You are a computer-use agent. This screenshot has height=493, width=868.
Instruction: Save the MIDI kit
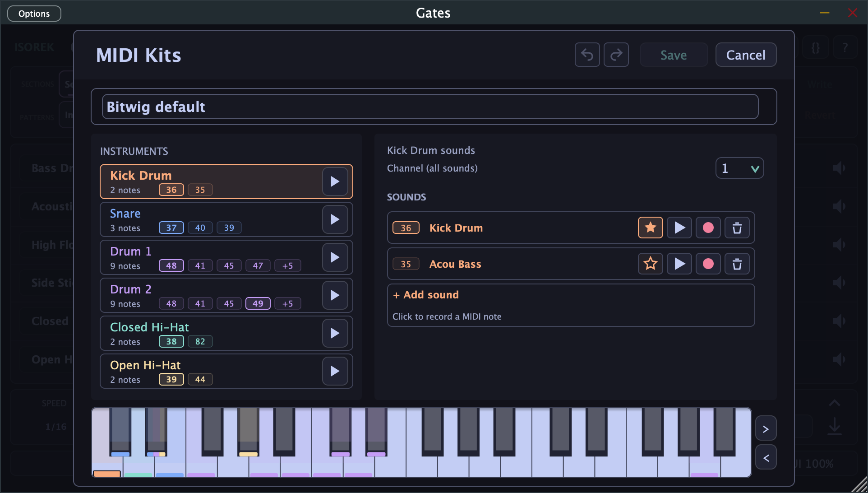pos(674,55)
